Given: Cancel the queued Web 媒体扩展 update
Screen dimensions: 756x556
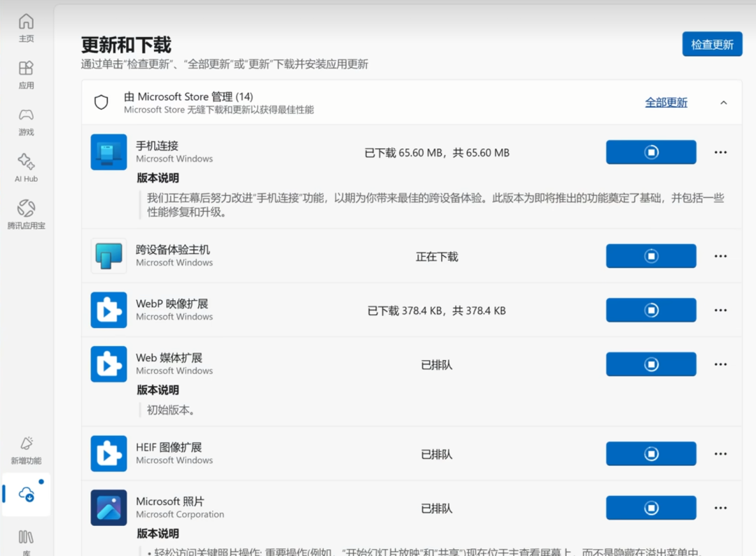Looking at the screenshot, I should tap(651, 364).
